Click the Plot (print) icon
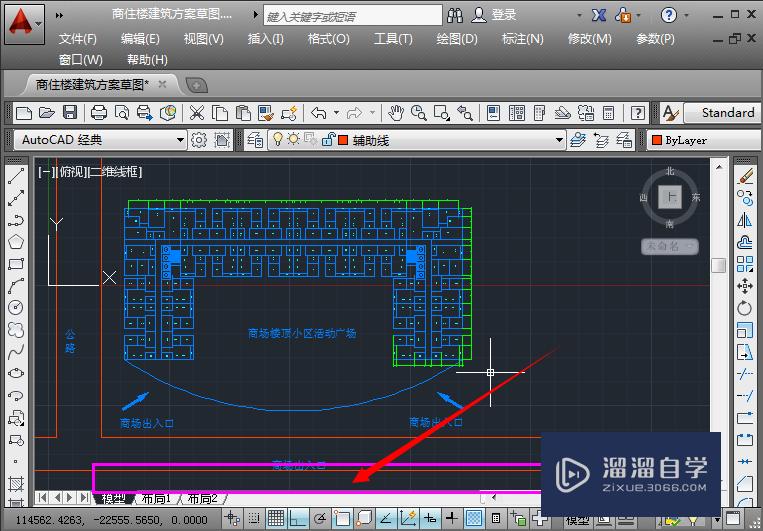The height and width of the screenshot is (531, 763). 99,113
